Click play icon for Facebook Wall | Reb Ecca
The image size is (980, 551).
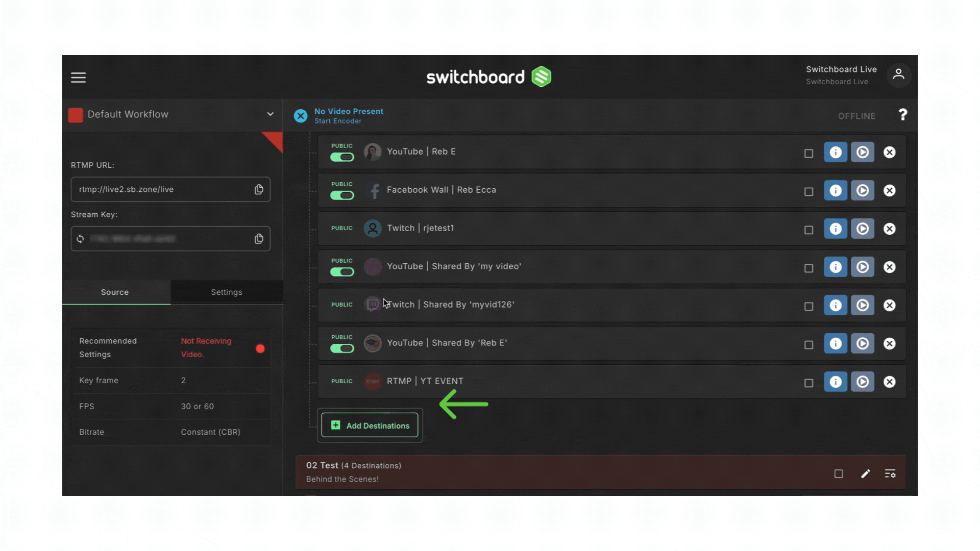tap(863, 190)
